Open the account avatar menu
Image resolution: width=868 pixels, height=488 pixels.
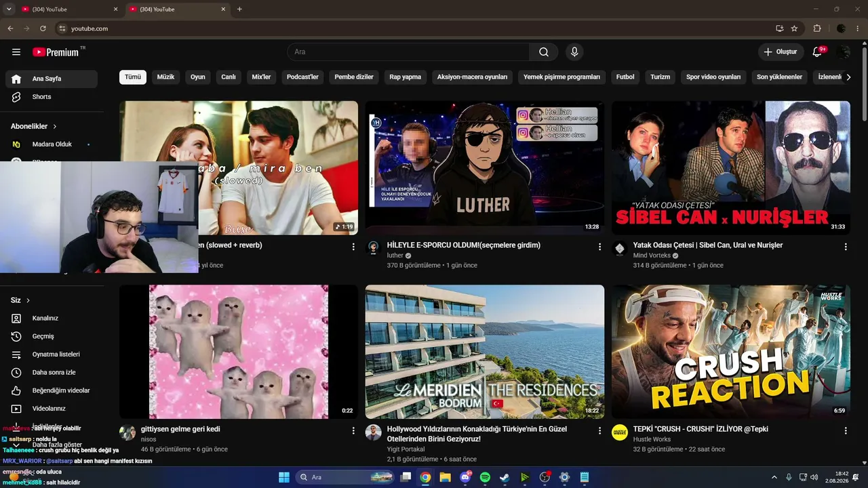[x=844, y=52]
